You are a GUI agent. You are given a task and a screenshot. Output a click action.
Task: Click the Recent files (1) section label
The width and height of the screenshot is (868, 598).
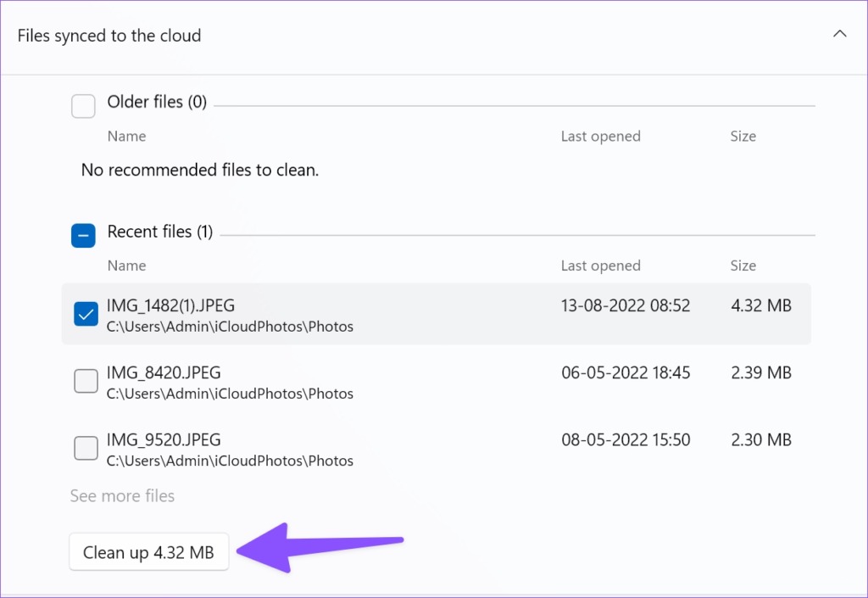pyautogui.click(x=159, y=231)
